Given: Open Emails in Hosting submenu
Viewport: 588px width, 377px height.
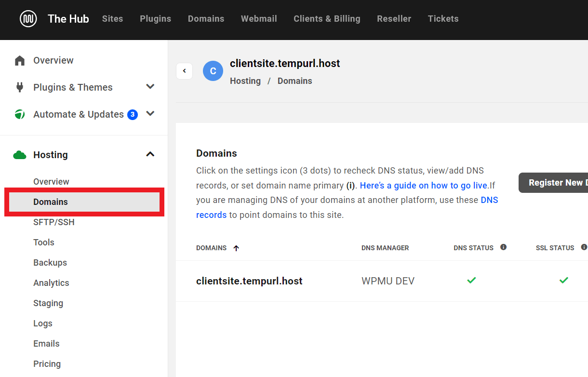Looking at the screenshot, I should point(46,344).
